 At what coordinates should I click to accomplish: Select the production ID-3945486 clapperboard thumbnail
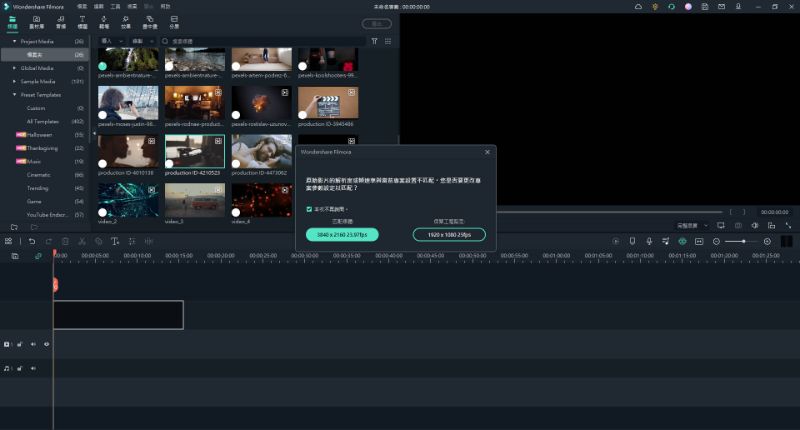pos(328,103)
